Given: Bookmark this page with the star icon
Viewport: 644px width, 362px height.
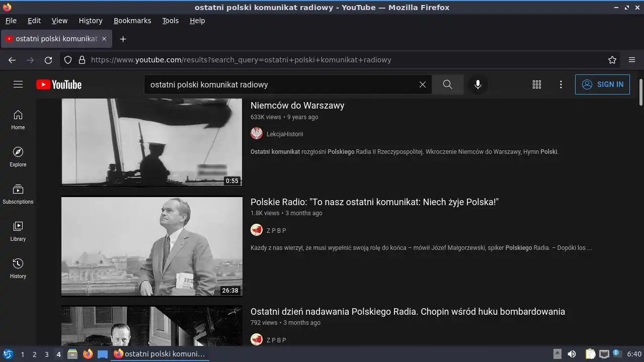Looking at the screenshot, I should point(612,60).
